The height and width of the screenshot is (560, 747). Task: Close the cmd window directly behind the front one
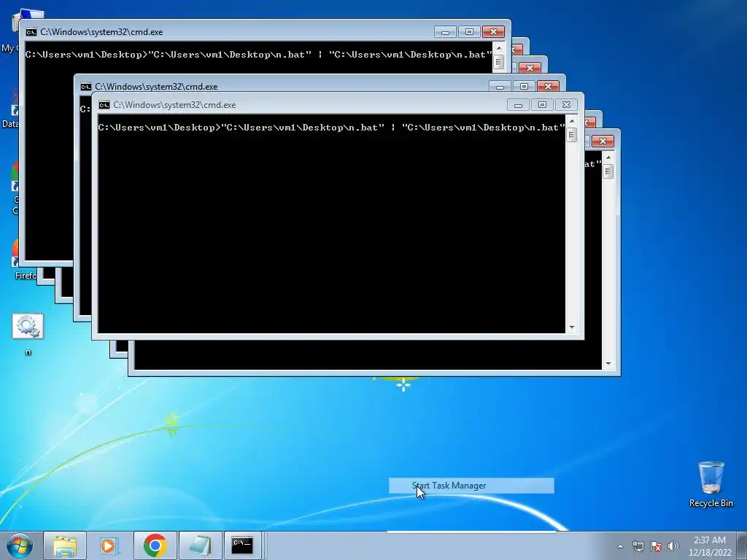tap(548, 87)
